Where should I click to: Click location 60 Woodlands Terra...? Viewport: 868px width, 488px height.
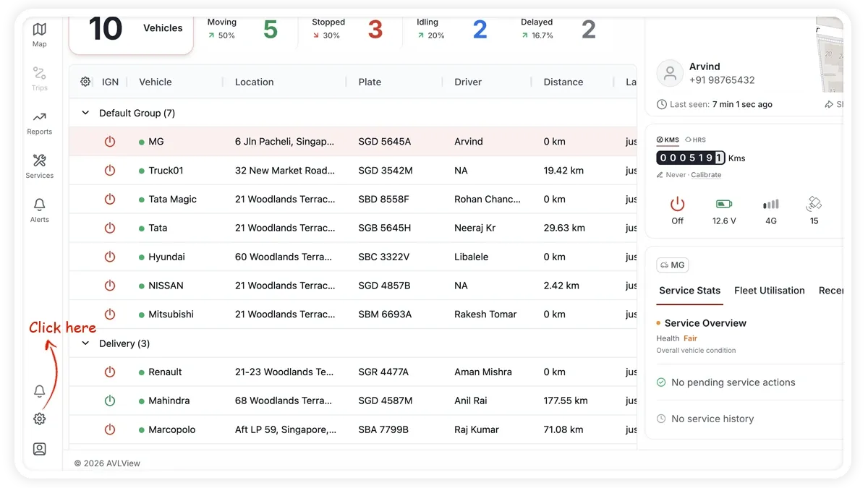coord(284,257)
